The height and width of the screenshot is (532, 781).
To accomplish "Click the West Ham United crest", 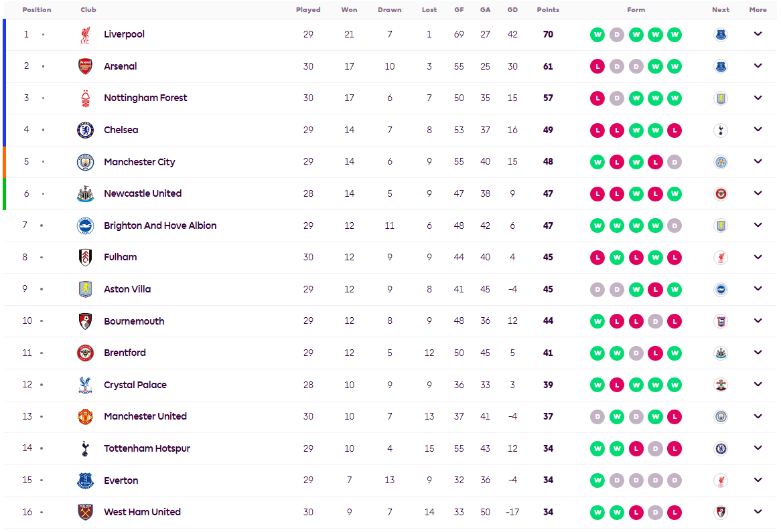I will point(85,512).
